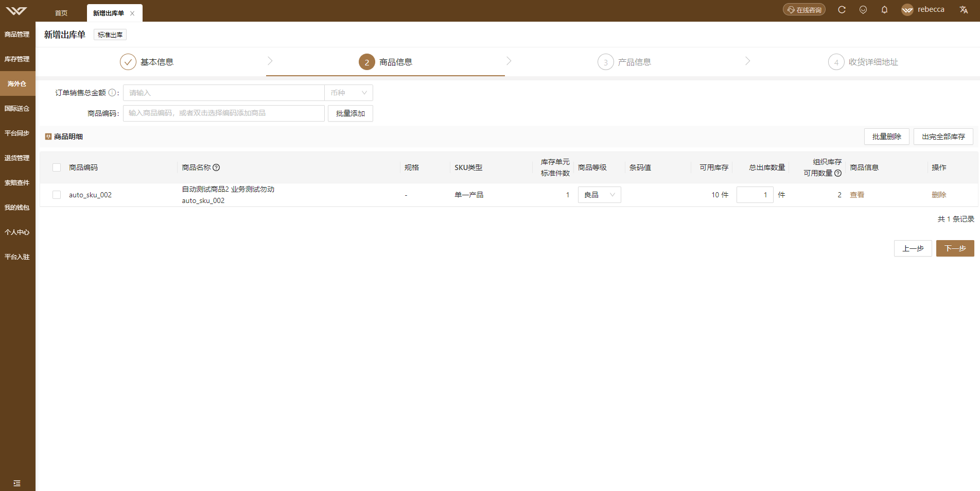Viewport: 980px width, 491px height.
Task: Open 国际送仓 in the sidebar
Action: click(17, 109)
